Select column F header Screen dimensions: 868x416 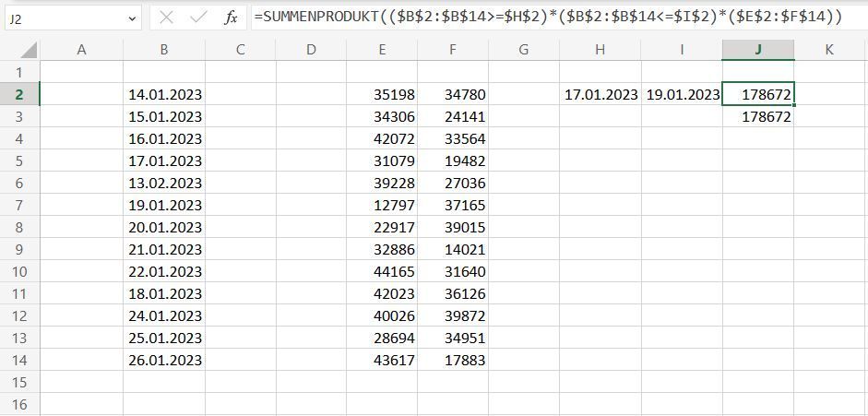point(453,50)
